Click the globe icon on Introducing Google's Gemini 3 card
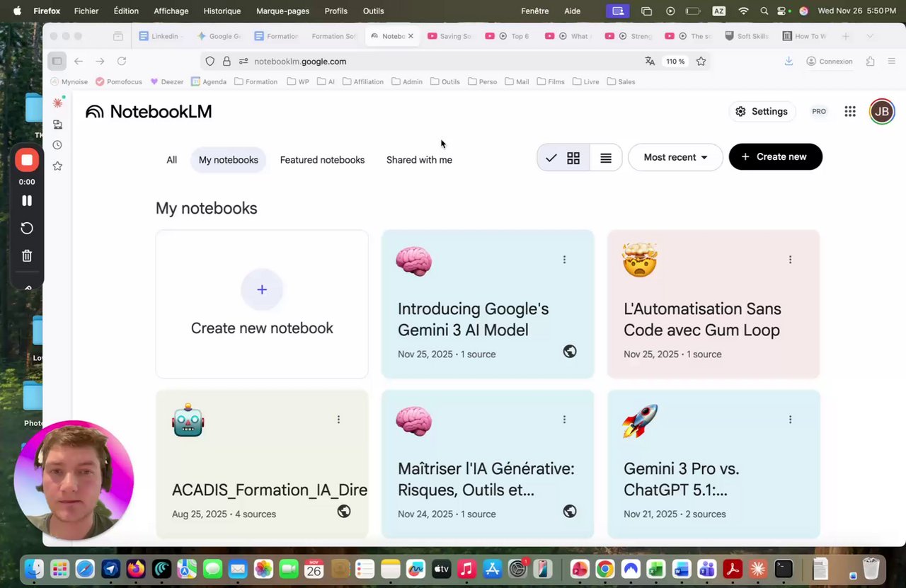This screenshot has width=906, height=588. pyautogui.click(x=570, y=351)
